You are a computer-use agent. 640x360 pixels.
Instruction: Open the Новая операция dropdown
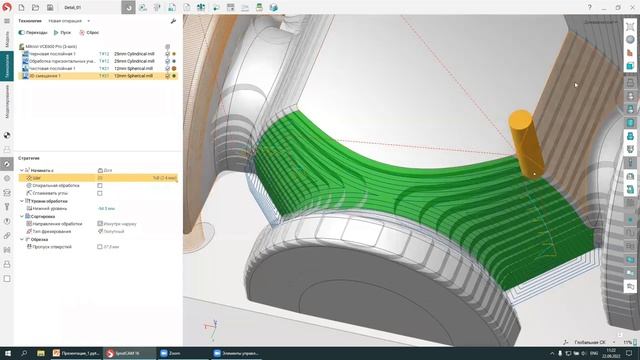click(69, 21)
